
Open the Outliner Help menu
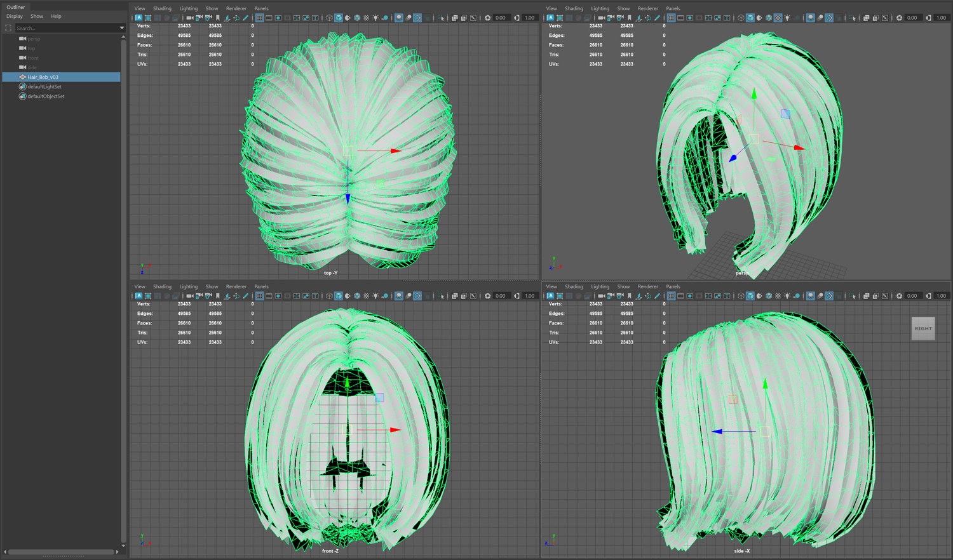pyautogui.click(x=56, y=17)
